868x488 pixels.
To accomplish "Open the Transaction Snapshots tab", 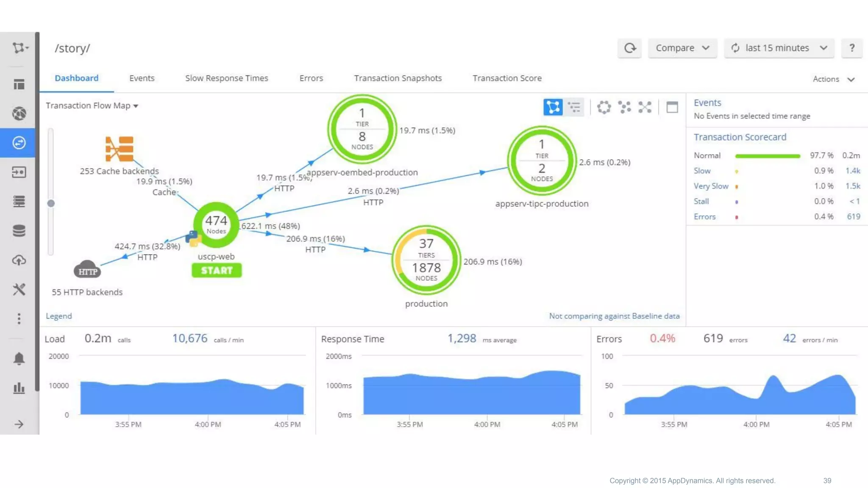I will [x=398, y=78].
